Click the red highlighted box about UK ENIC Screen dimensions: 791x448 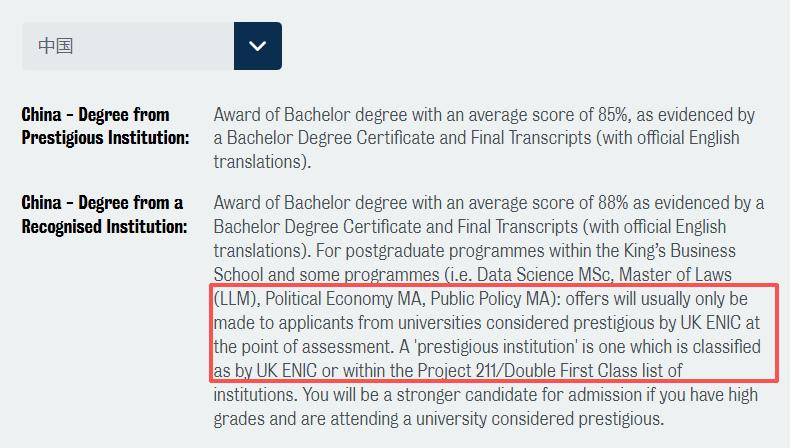click(494, 333)
